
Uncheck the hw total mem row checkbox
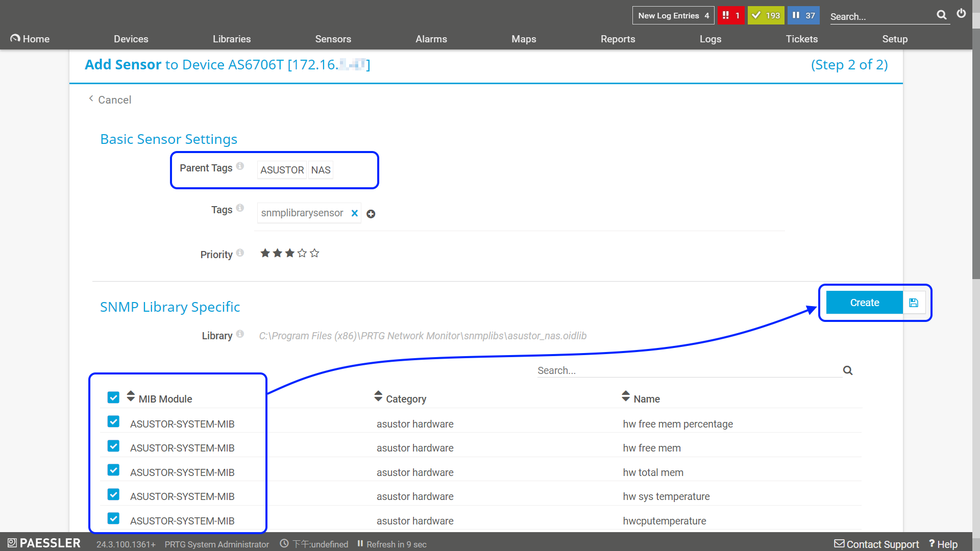[113, 470]
